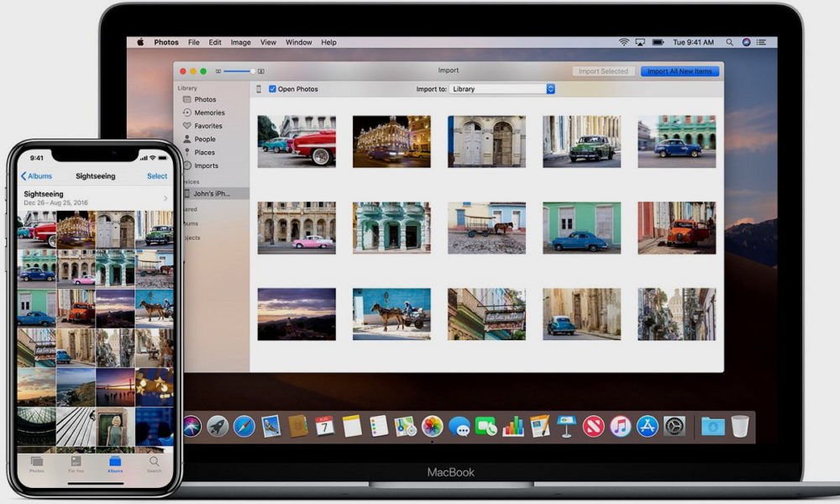Viewport: 840px width, 504px height.
Task: Open App Store icon in dock
Action: [647, 427]
